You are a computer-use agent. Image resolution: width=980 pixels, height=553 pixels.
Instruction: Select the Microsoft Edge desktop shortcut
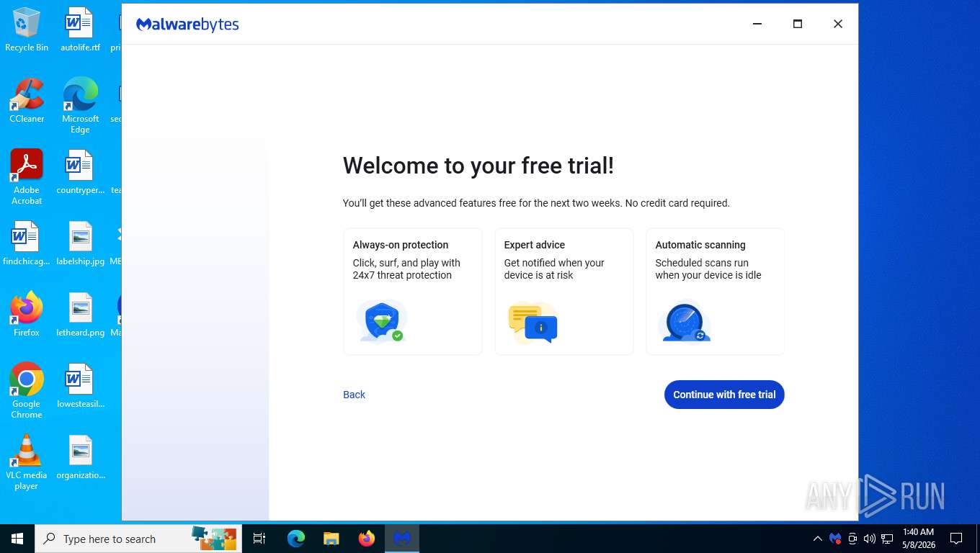[80, 106]
